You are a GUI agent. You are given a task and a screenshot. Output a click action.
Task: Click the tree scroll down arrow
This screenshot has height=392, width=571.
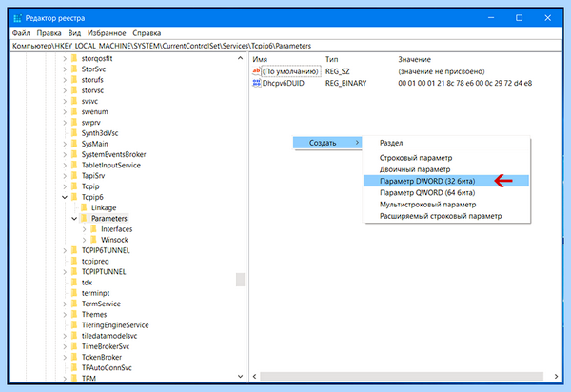[x=240, y=377]
